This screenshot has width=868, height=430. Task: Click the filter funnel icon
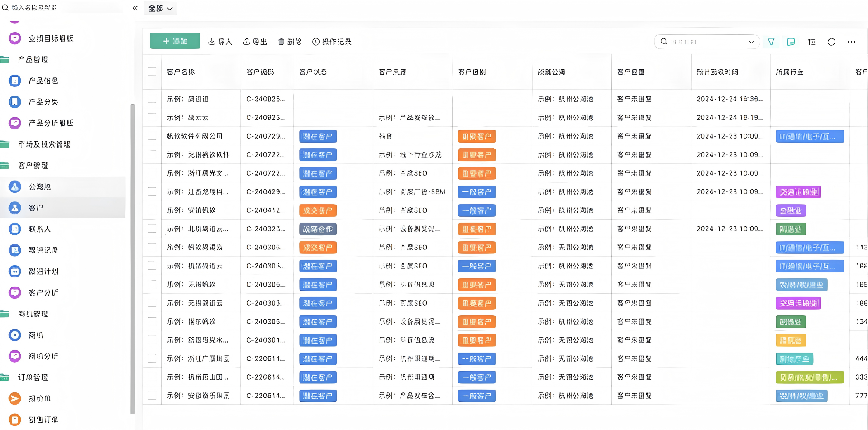coord(771,42)
